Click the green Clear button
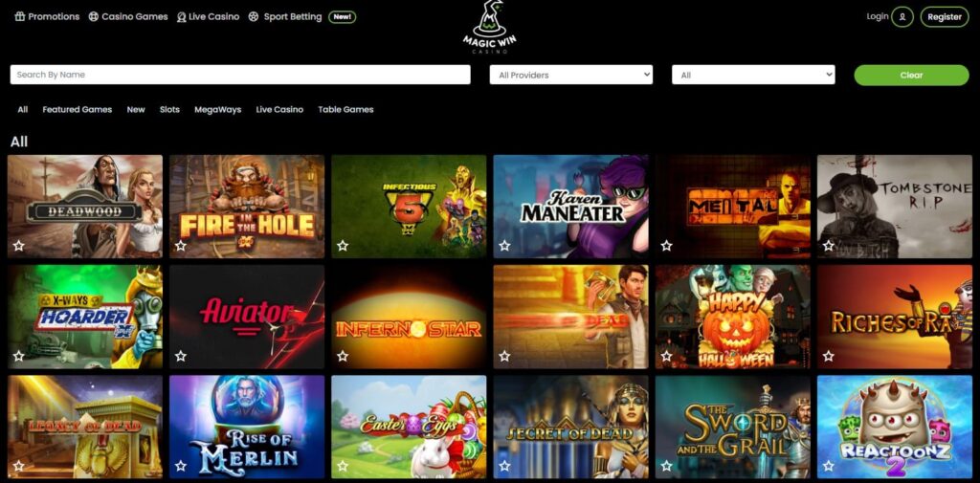 [911, 75]
